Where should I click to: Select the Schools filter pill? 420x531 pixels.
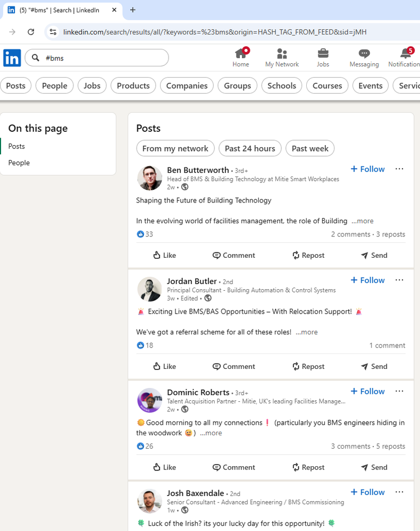(282, 86)
